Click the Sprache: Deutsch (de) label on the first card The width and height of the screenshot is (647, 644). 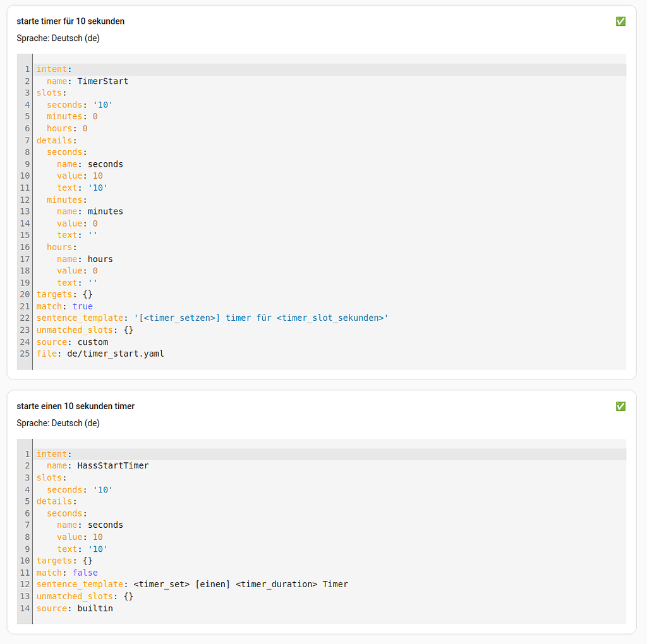coord(57,38)
